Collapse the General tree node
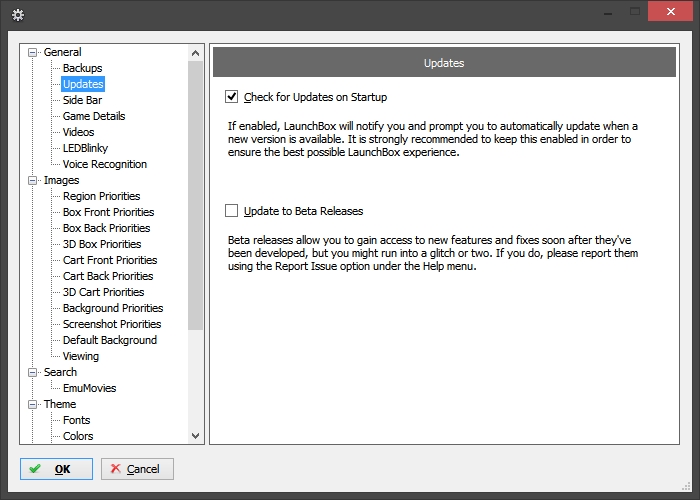 tap(32, 52)
